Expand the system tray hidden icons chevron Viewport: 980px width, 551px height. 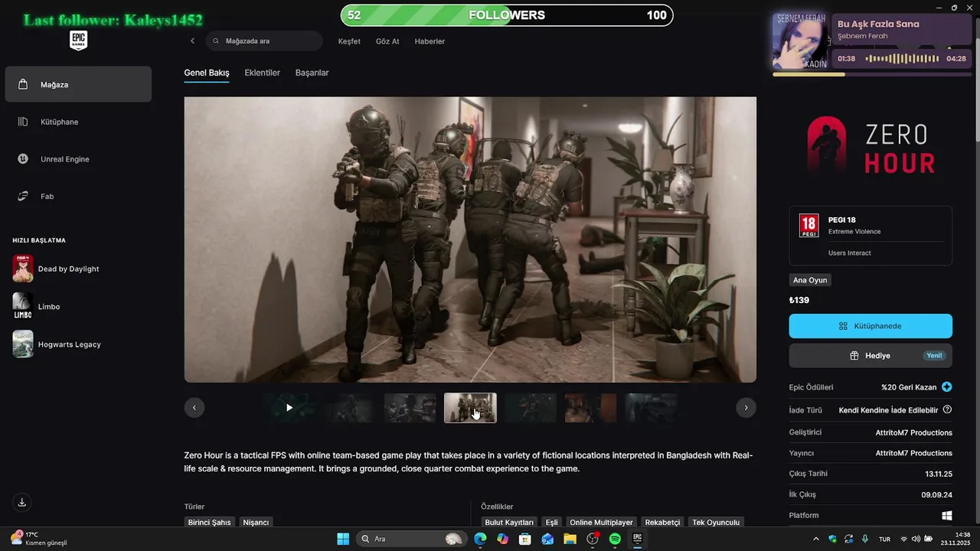[815, 539]
